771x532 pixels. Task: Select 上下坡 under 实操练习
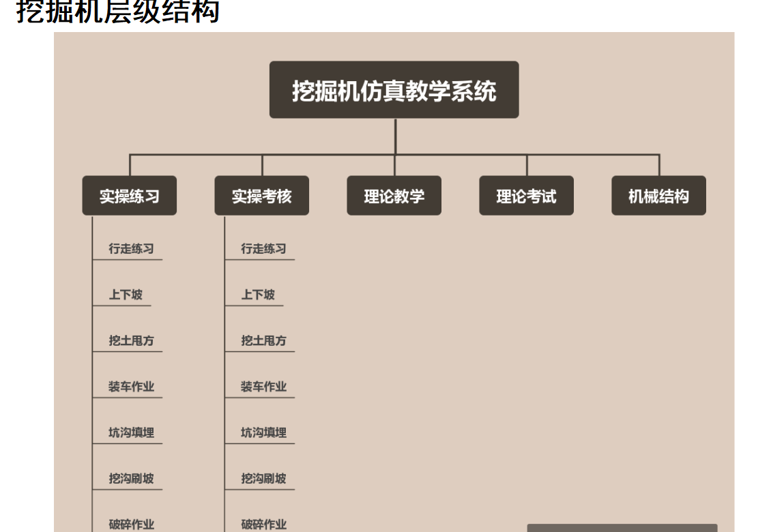126,295
